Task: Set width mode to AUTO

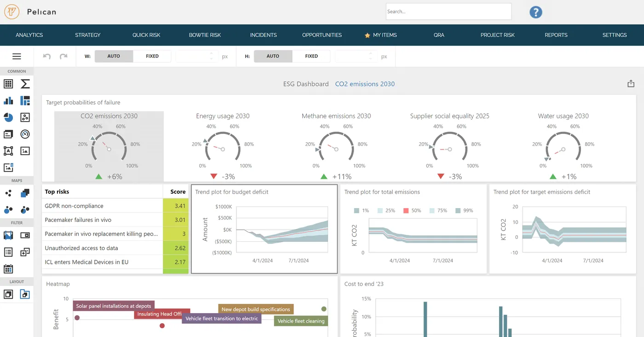Action: (114, 56)
